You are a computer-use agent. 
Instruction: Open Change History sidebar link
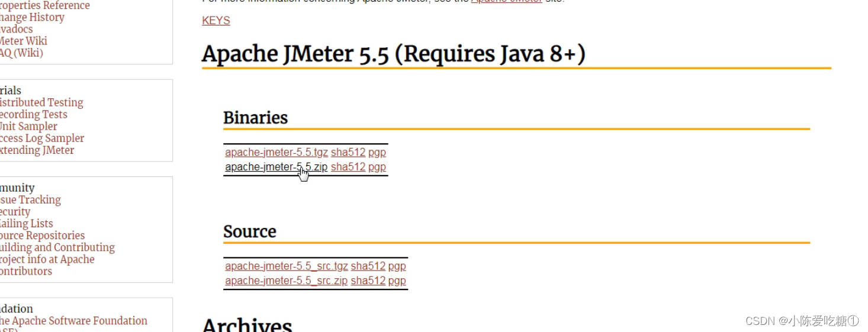pyautogui.click(x=32, y=17)
